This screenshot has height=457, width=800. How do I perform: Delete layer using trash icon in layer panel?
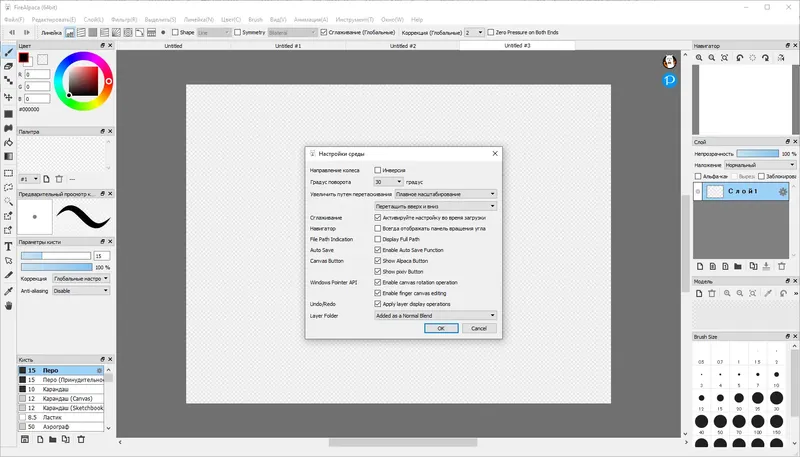pos(781,266)
